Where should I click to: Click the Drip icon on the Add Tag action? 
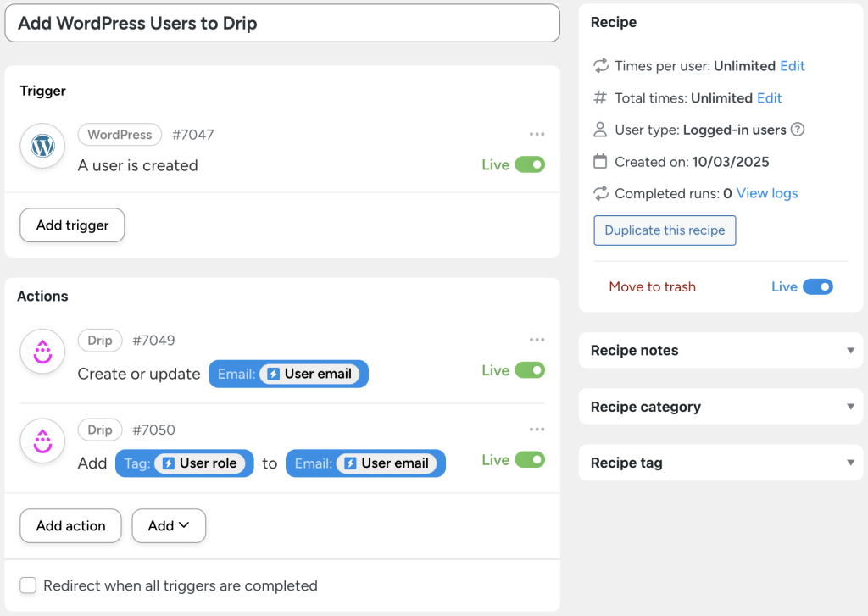click(42, 441)
